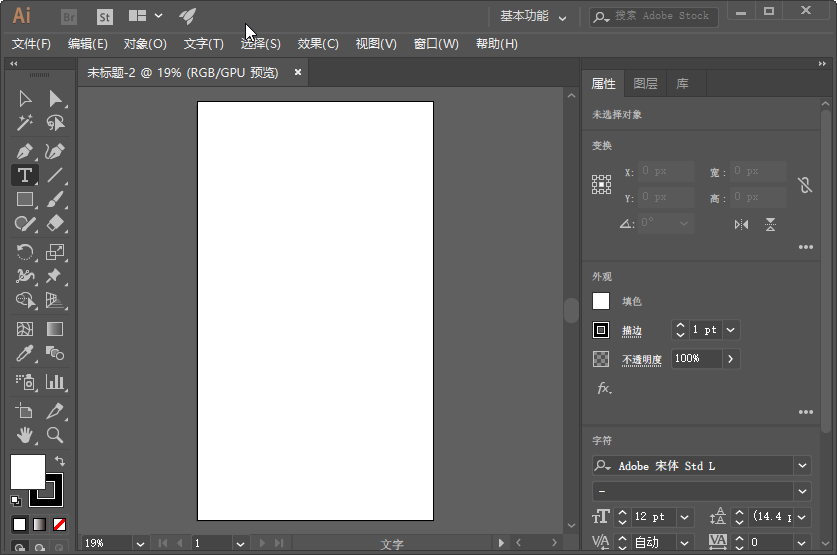Select the Hand tool

[25, 435]
